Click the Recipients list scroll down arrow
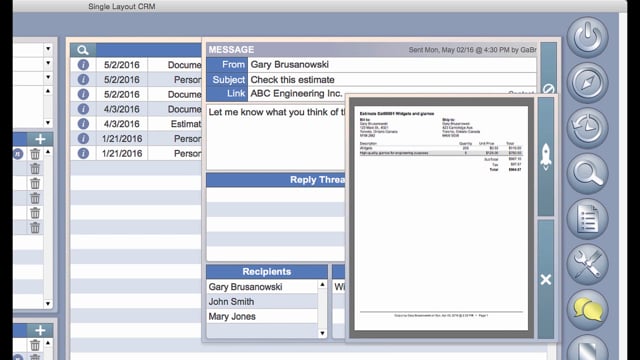 322,333
